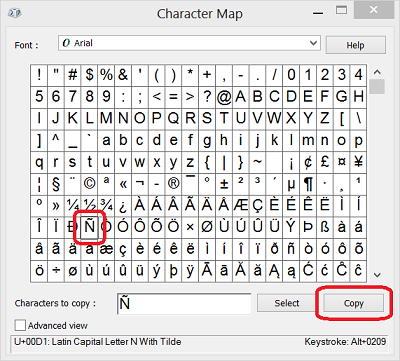This screenshot has width=400, height=361.
Task: Select the © copyright symbol
Action: pyautogui.click(x=89, y=184)
